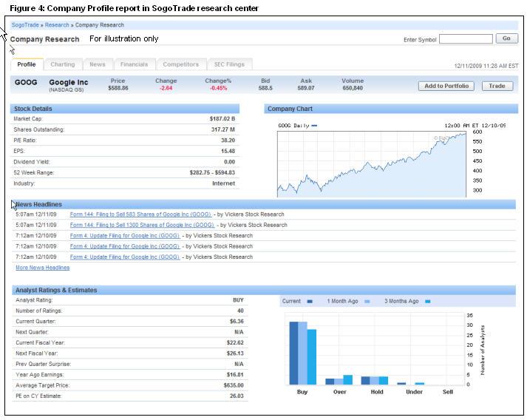527x420 pixels.
Task: Click Current Fiscal Year estimate $22.62
Action: pos(235,342)
